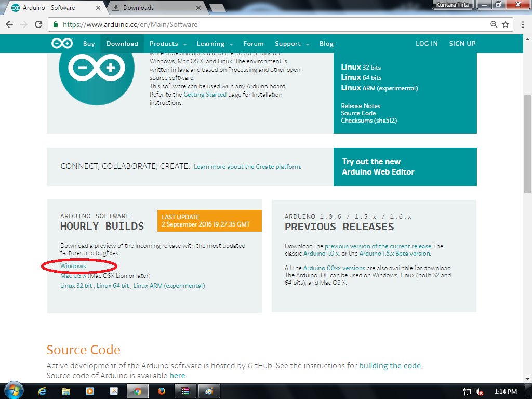Open the Download nav item

click(x=122, y=44)
